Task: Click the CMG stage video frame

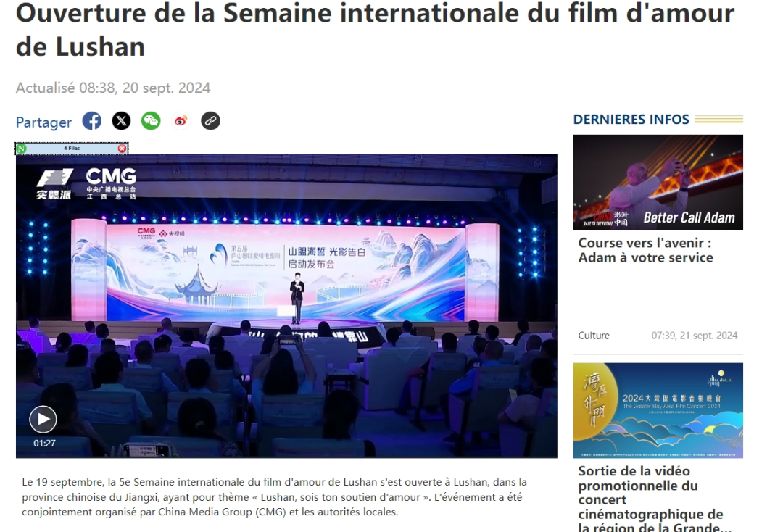Action: [x=286, y=306]
